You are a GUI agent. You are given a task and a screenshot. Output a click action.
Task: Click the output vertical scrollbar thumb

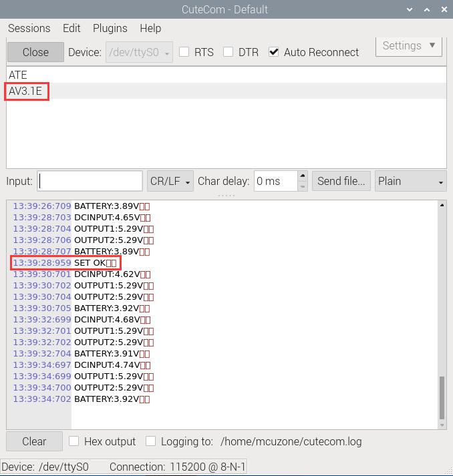442,398
